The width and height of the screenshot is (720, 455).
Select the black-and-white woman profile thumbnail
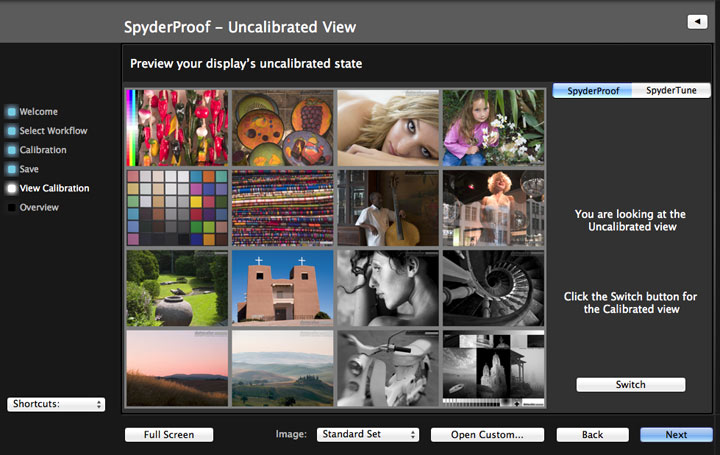pyautogui.click(x=388, y=288)
